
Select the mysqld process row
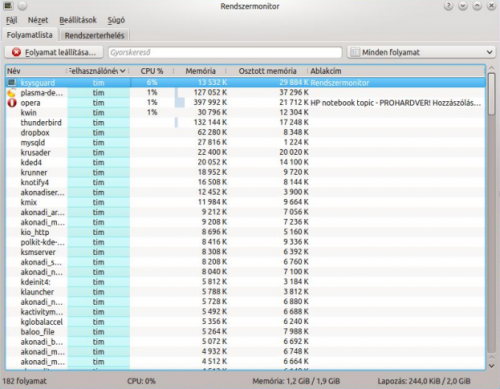(245, 143)
